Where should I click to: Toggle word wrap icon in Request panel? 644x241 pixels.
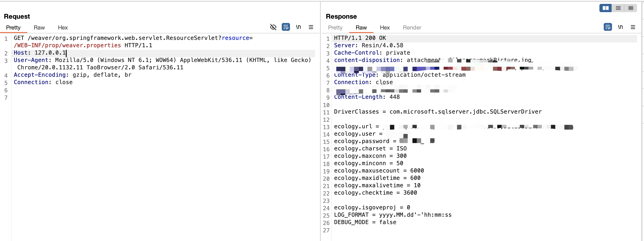pos(286,27)
